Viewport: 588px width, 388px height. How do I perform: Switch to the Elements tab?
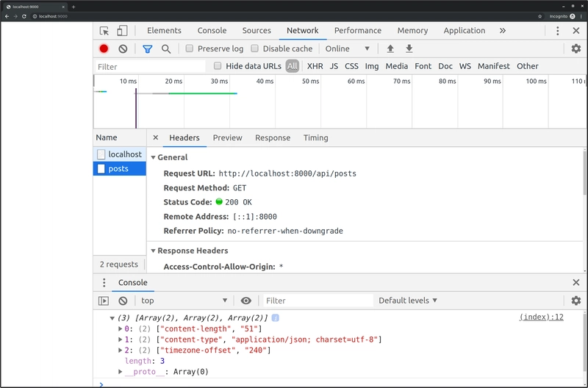click(164, 31)
